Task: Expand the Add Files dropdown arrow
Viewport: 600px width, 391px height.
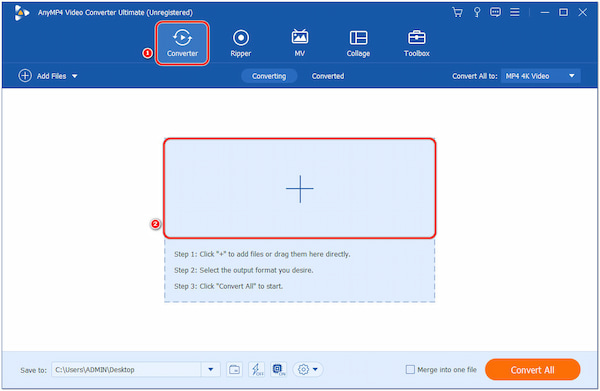Action: tap(75, 76)
